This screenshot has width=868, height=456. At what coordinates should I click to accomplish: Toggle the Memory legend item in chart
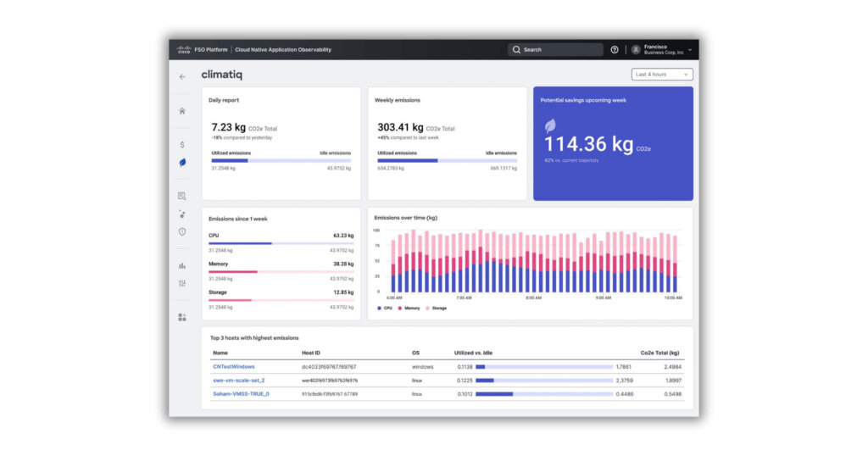point(409,309)
